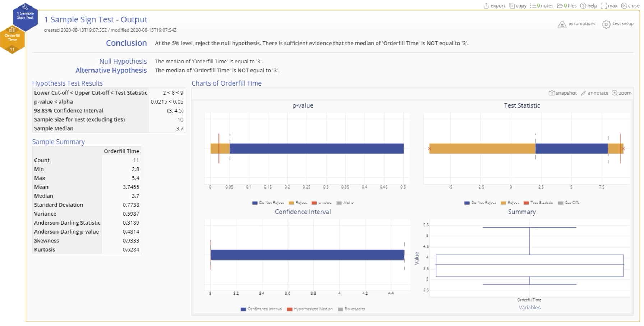The width and height of the screenshot is (644, 326).
Task: Toggle Hypothesized Median legend entry
Action: tap(310, 309)
